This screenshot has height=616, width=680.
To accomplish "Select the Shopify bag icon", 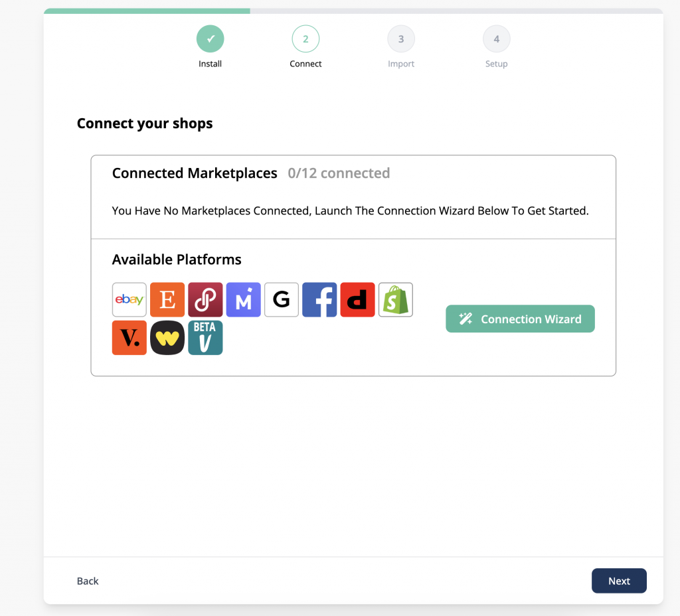I will point(396,300).
